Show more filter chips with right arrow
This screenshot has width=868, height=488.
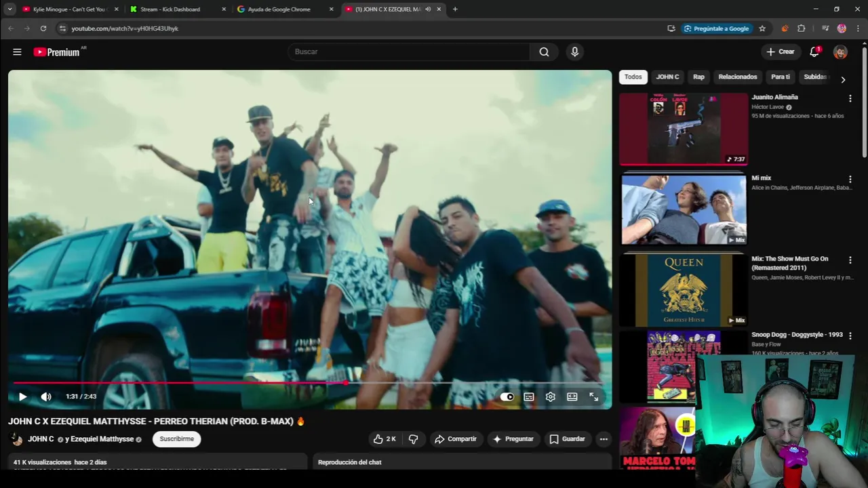click(843, 79)
